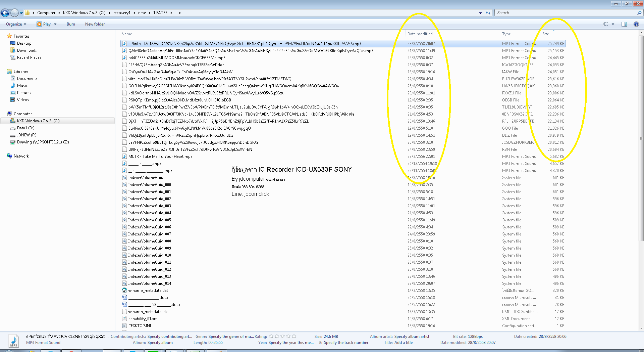Select the eP6nfznU2rfMAvc...W7.mp3 file icon
This screenshot has height=352, width=644.
[124, 44]
